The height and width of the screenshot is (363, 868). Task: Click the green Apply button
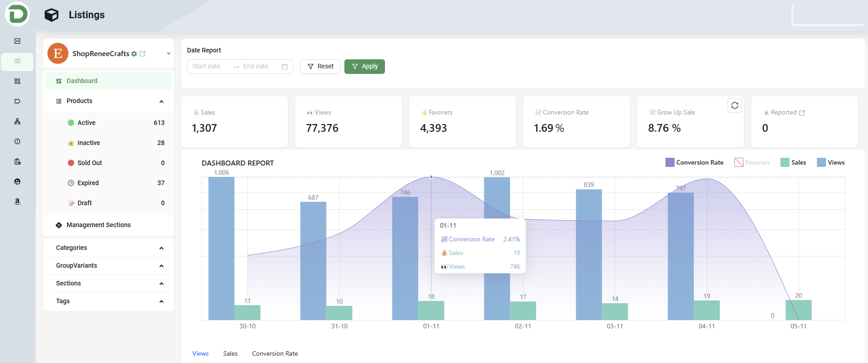point(364,67)
